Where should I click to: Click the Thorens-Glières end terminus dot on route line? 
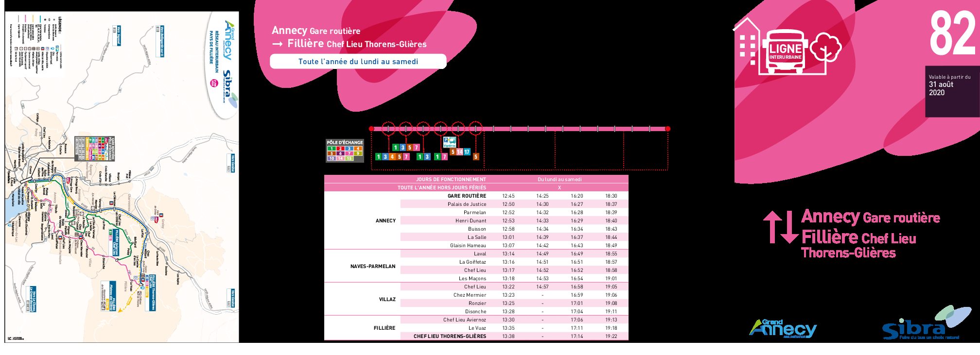coord(668,129)
